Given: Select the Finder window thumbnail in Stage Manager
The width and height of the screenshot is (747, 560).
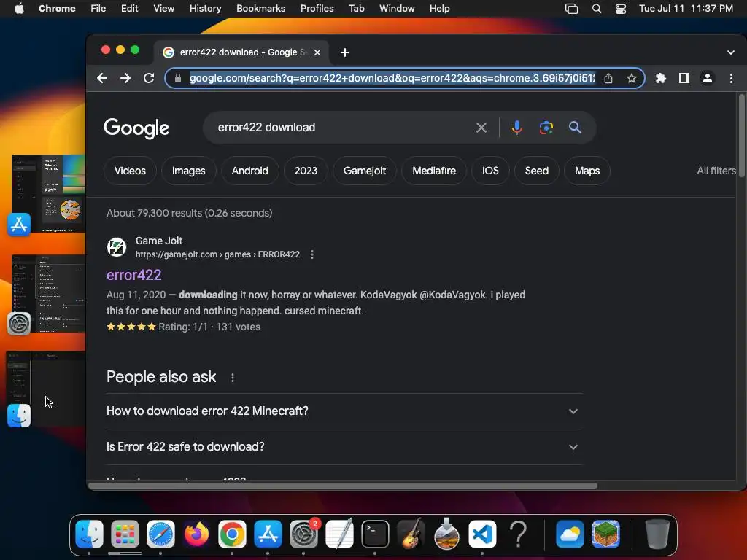Looking at the screenshot, I should pyautogui.click(x=46, y=388).
